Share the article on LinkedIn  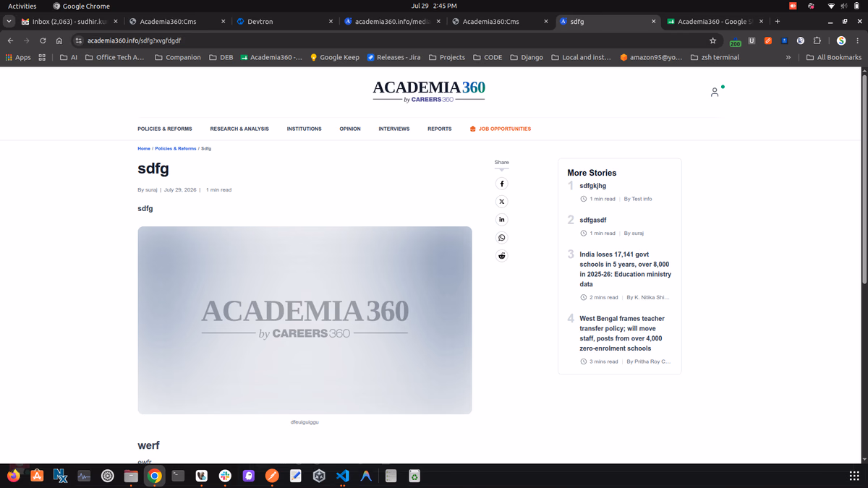[x=501, y=220]
